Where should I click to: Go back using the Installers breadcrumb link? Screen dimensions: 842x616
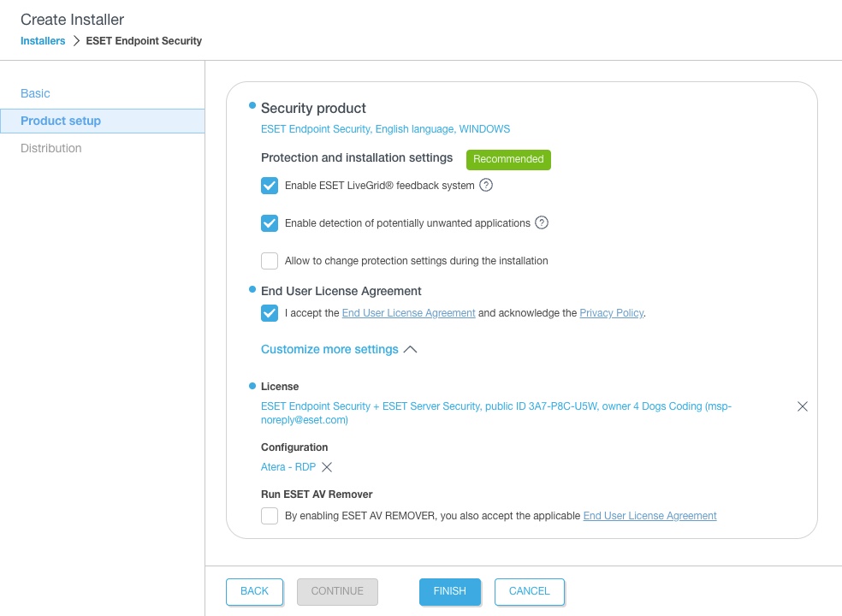[x=43, y=40]
